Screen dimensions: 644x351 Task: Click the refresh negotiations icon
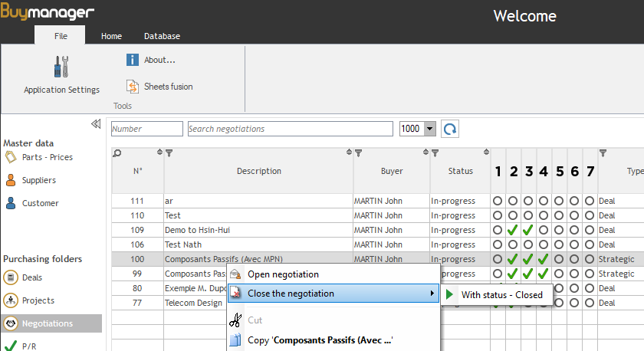450,129
